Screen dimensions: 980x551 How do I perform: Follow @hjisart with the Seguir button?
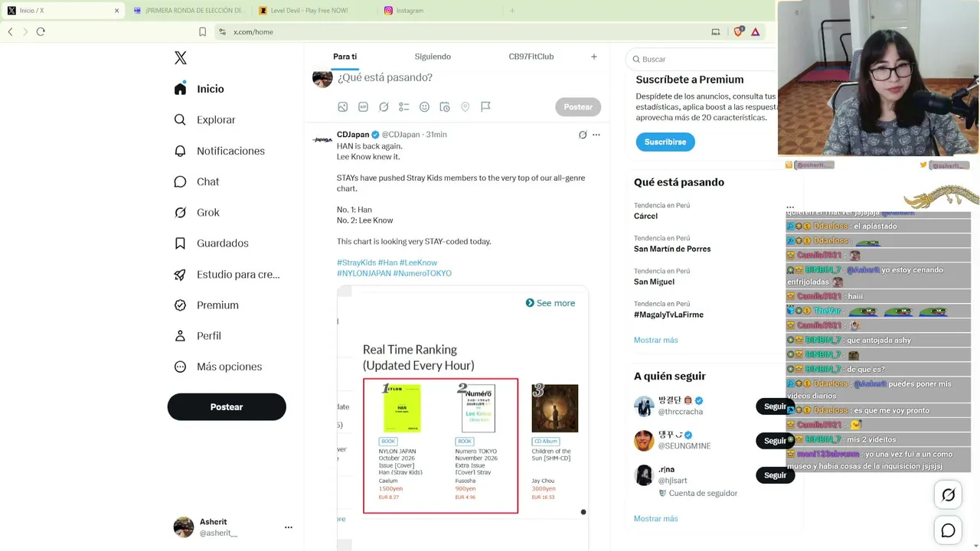coord(775,475)
